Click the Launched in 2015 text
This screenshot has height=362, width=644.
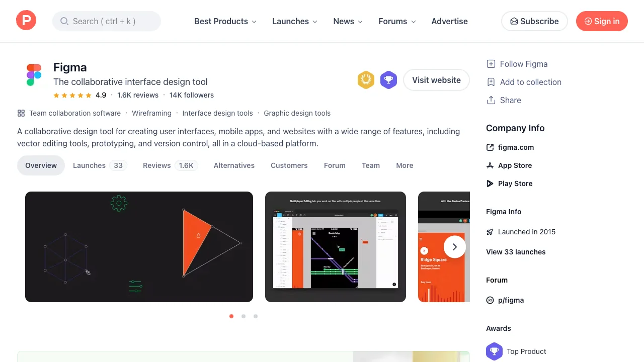[x=527, y=232]
